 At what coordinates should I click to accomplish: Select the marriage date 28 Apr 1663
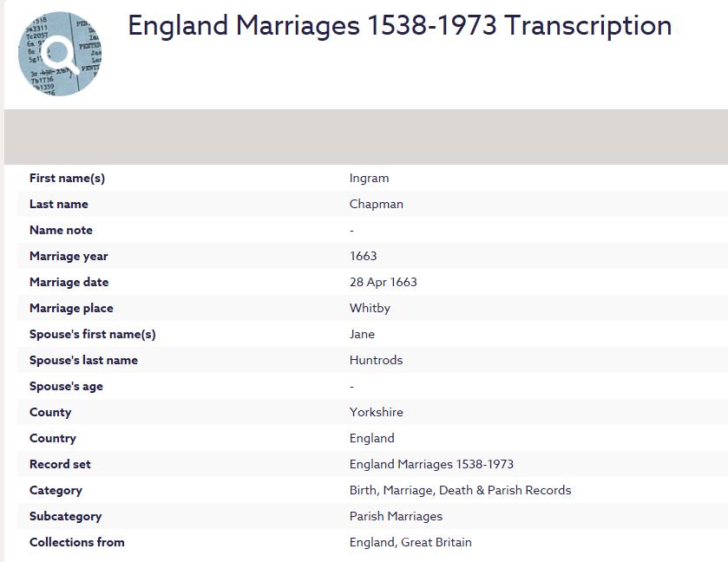pyautogui.click(x=383, y=282)
